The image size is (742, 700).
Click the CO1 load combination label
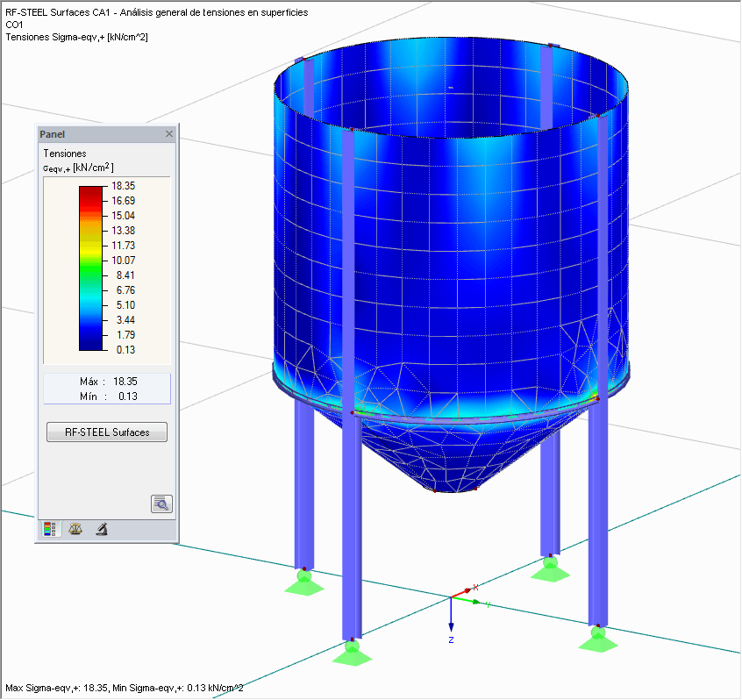14,25
